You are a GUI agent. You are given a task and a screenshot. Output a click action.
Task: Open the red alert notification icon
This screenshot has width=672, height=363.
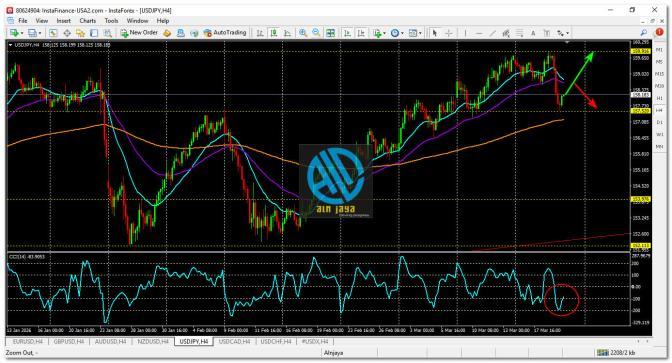[x=659, y=33]
